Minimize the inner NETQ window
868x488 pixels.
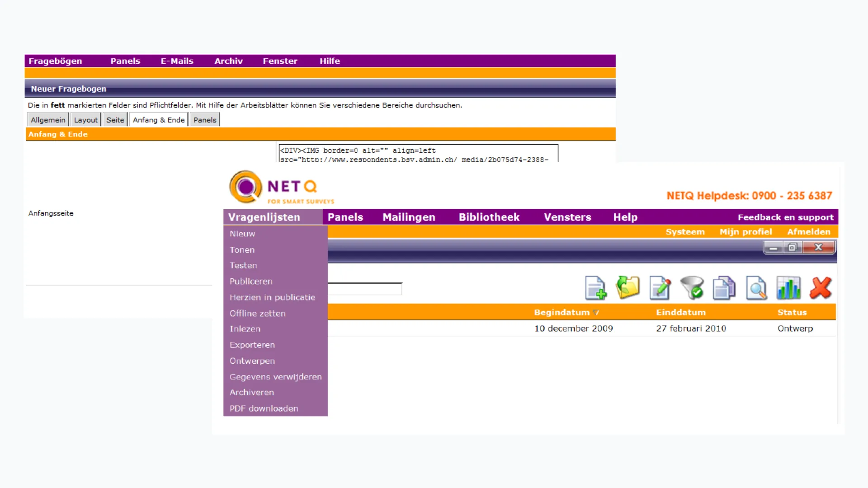pyautogui.click(x=774, y=248)
